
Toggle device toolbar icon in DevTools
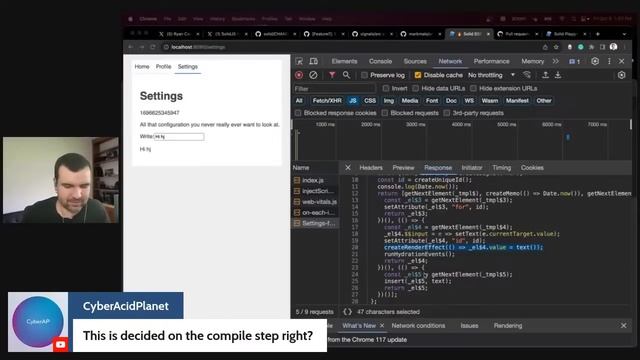(313, 61)
